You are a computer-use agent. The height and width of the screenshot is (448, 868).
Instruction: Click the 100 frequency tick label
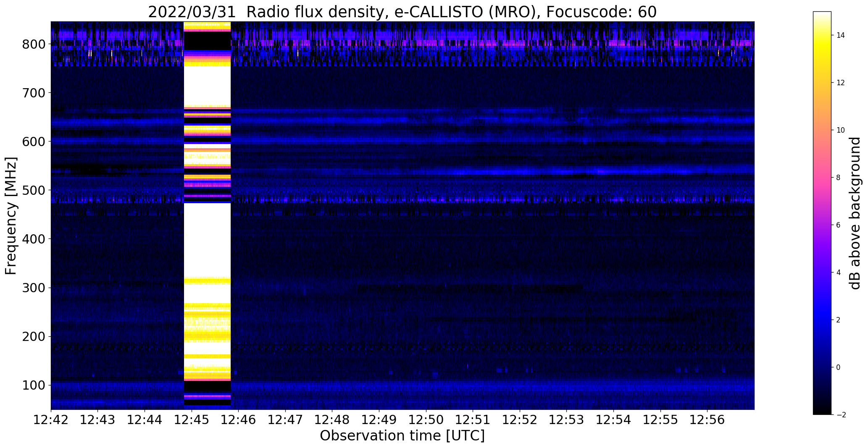click(33, 385)
